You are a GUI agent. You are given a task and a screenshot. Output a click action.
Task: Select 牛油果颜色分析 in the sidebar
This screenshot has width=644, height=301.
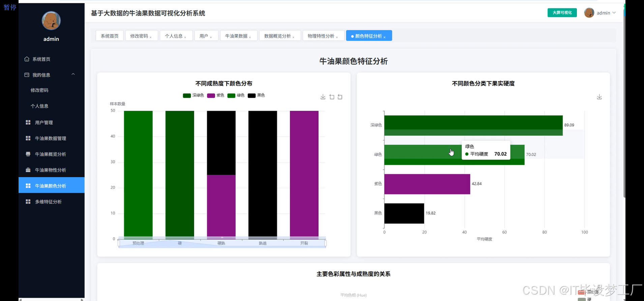tap(51, 185)
